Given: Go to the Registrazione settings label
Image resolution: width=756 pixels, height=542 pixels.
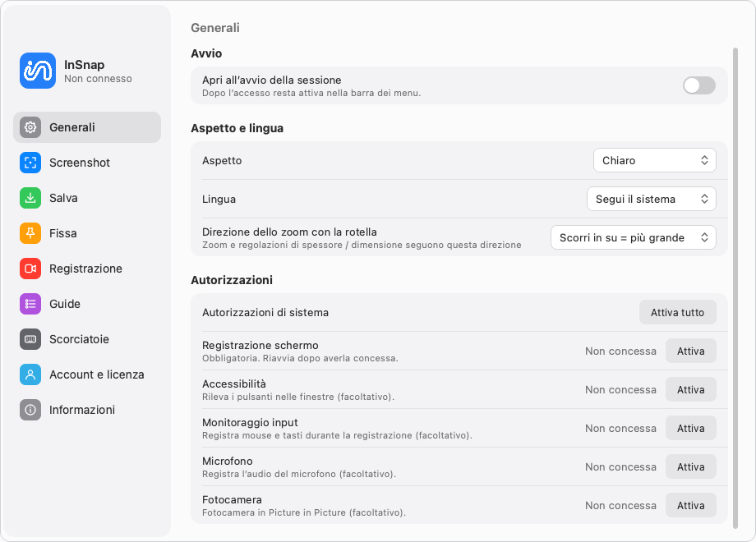Looking at the screenshot, I should [85, 269].
